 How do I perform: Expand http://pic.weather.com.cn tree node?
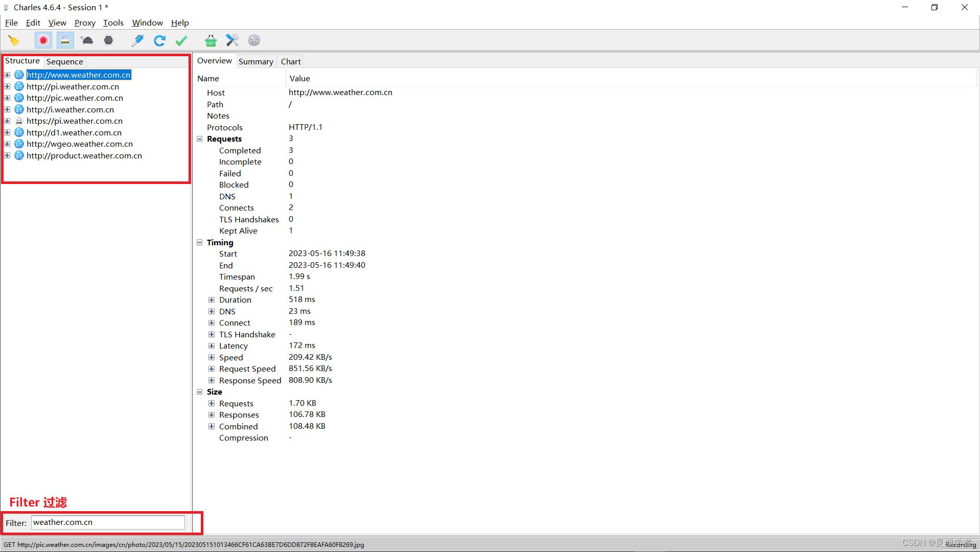7,98
